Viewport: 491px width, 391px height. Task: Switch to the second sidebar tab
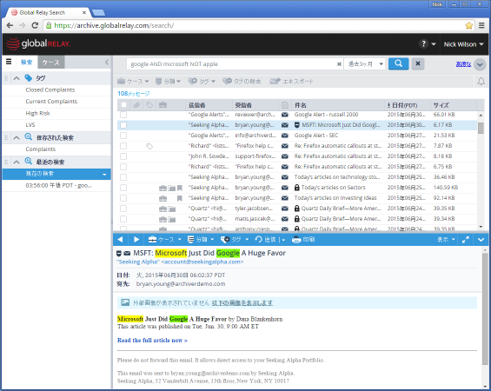[51, 62]
